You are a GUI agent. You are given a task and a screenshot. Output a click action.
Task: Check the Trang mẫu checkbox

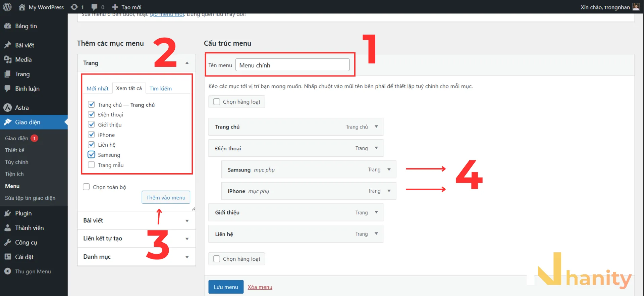pos(91,165)
